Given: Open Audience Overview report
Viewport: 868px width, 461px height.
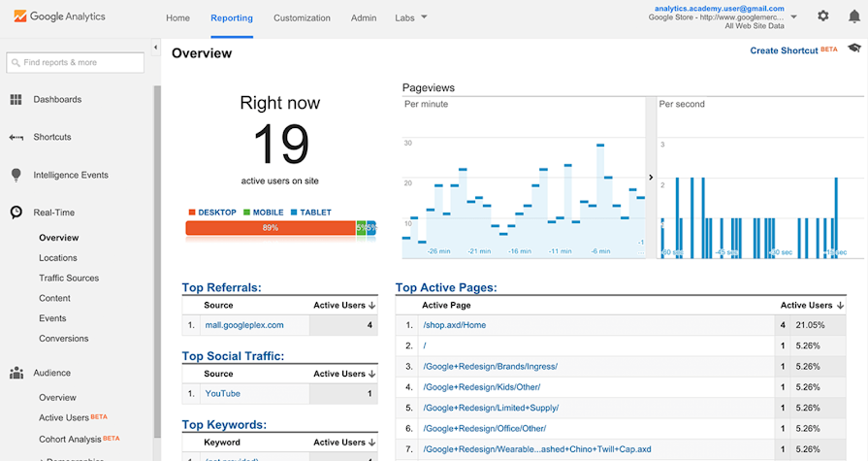Looking at the screenshot, I should point(57,397).
